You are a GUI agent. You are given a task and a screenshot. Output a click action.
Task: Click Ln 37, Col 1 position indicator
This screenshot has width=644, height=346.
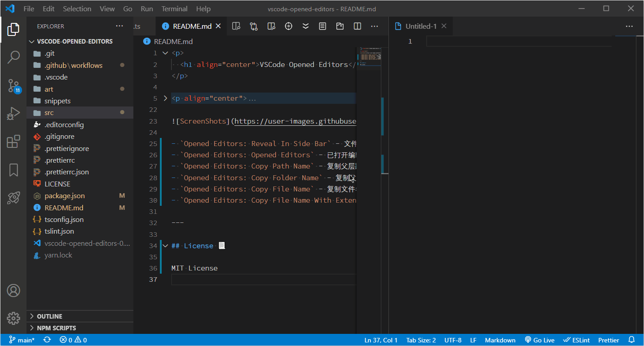[x=381, y=340]
